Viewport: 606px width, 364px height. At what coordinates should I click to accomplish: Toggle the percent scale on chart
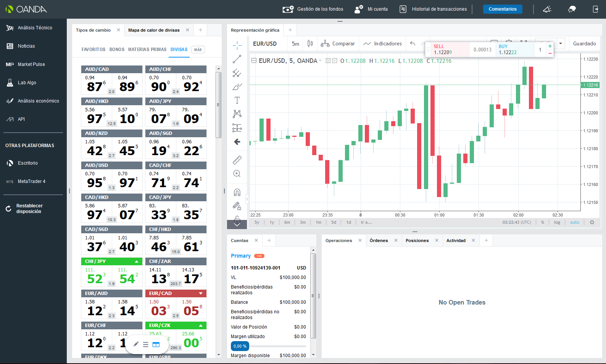click(543, 222)
